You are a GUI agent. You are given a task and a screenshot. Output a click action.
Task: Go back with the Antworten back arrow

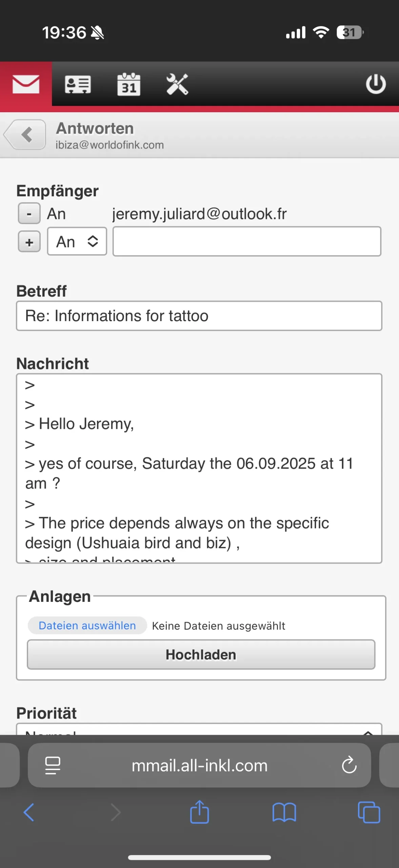26,135
